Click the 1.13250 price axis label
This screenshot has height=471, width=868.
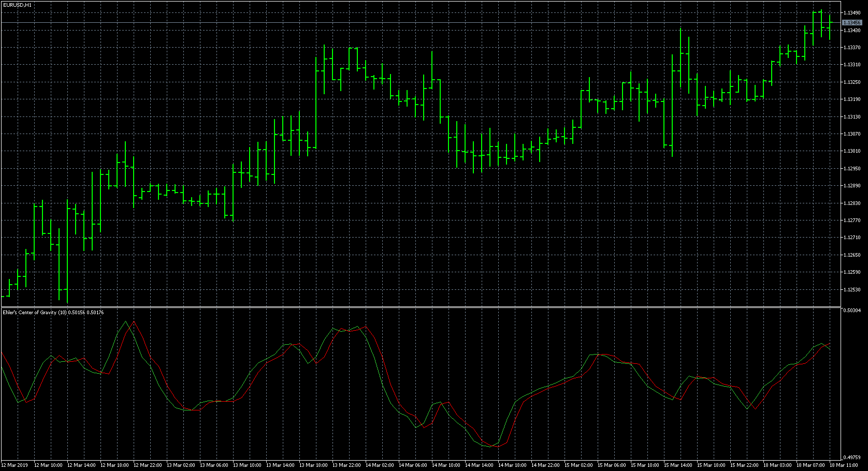[851, 82]
